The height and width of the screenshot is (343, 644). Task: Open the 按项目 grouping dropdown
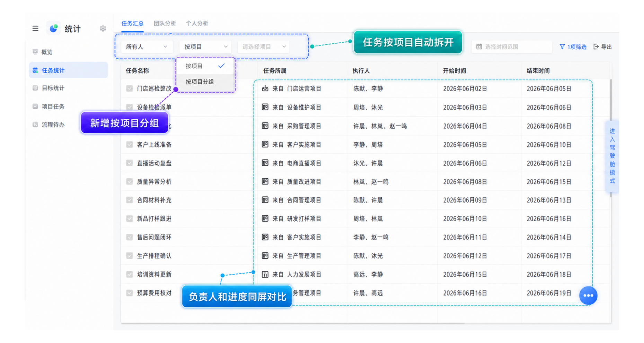[x=205, y=46]
